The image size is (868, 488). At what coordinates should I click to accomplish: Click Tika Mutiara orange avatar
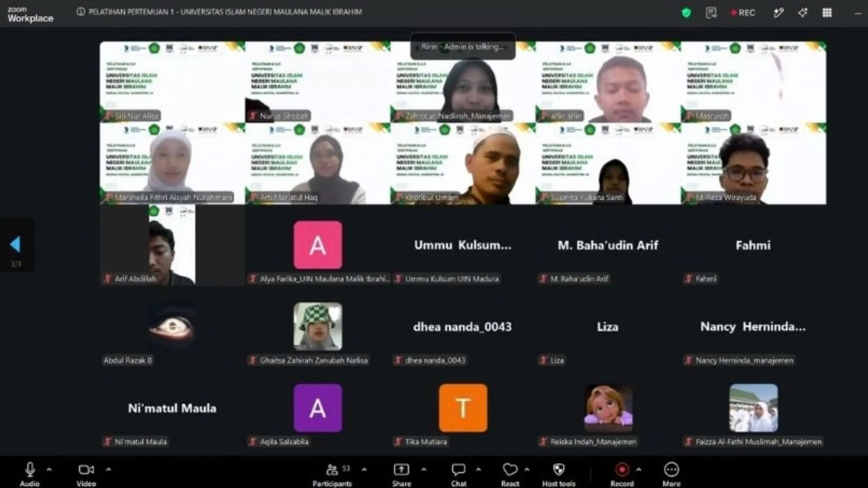click(463, 408)
